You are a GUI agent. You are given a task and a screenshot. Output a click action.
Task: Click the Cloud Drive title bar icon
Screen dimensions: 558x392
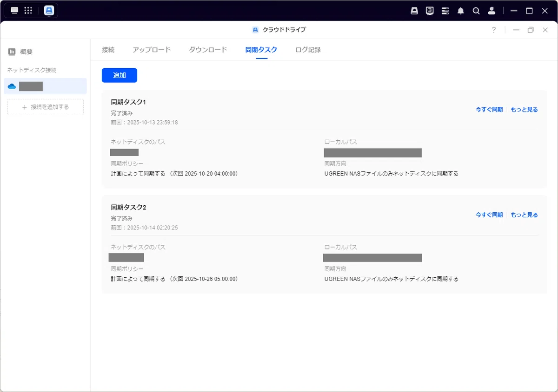pos(255,30)
